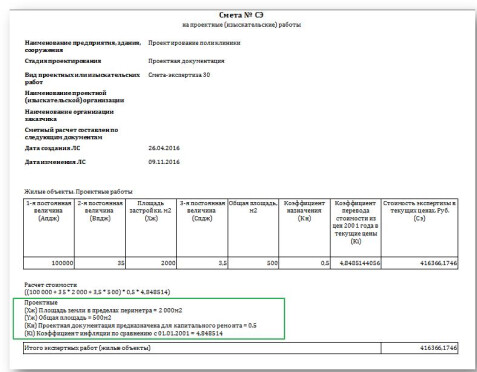
Task: Click the 'Проектная документация' stage value
Action: pyautogui.click(x=186, y=61)
